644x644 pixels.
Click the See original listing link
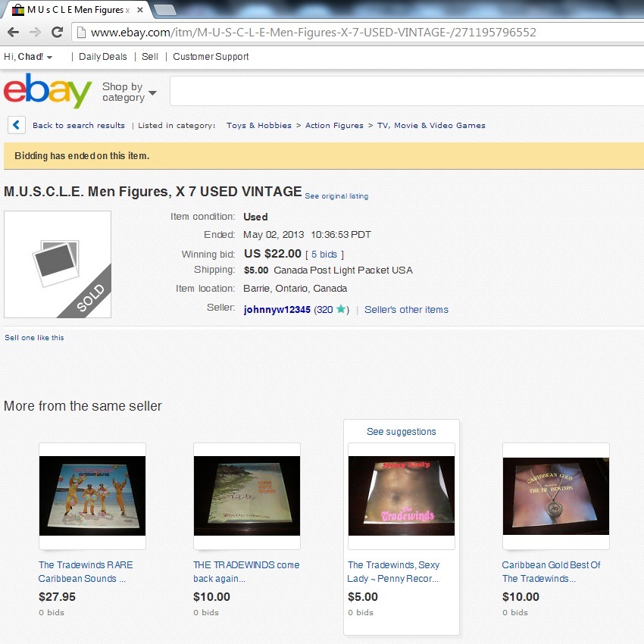[336, 196]
